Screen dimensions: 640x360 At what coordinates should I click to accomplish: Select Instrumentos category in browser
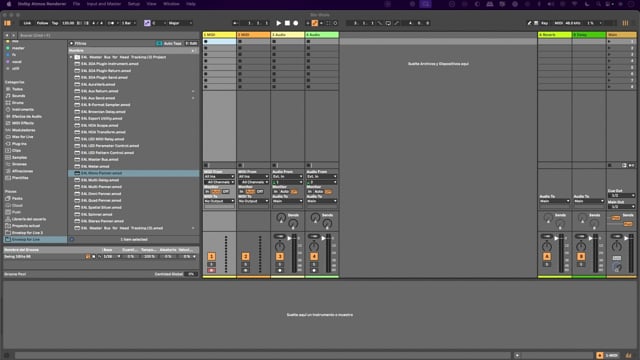coord(22,109)
